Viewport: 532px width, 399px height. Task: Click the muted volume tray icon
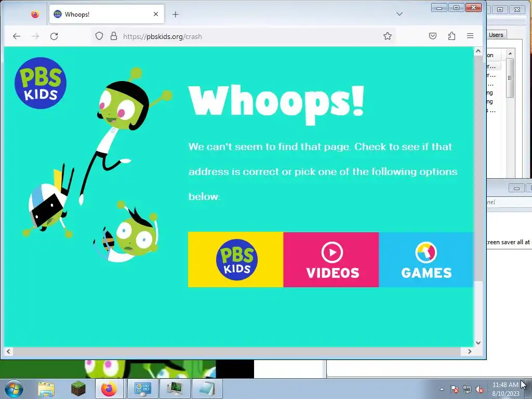click(480, 389)
